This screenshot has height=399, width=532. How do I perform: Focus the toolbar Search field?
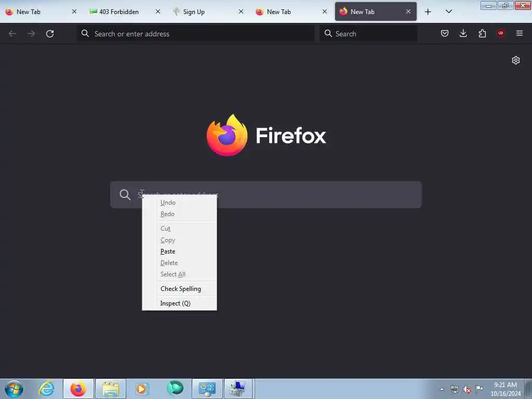(368, 34)
